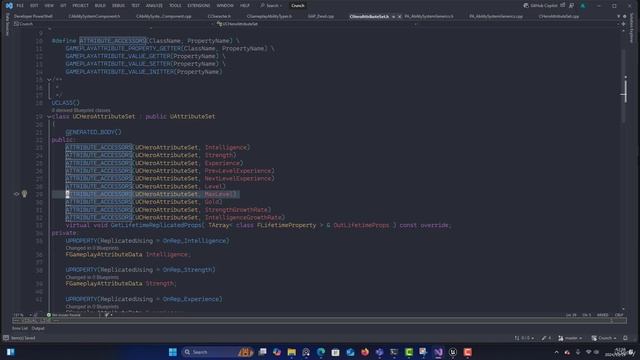640x360 pixels.
Task: Open the GIT menu
Action: (x=63, y=6)
